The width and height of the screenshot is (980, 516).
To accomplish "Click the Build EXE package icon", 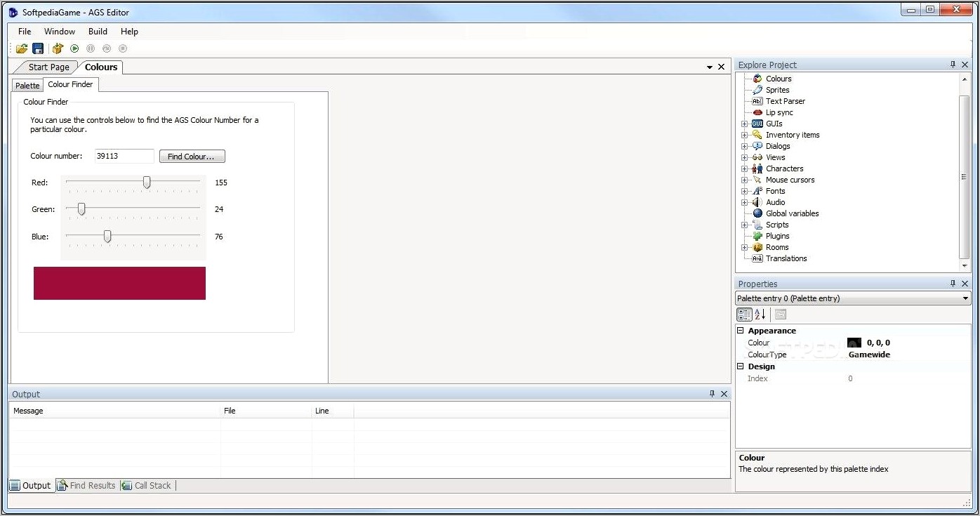I will click(x=58, y=48).
